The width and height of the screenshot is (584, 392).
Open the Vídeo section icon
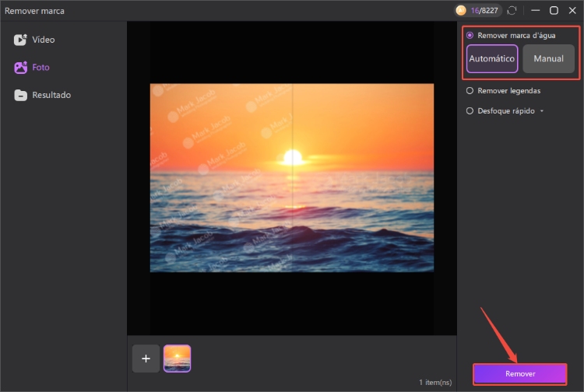(20, 40)
